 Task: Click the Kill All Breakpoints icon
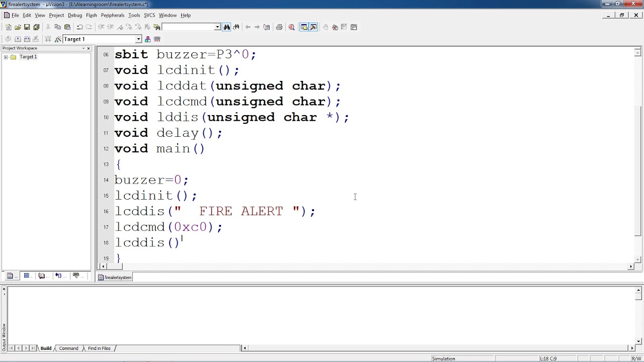coord(335,27)
